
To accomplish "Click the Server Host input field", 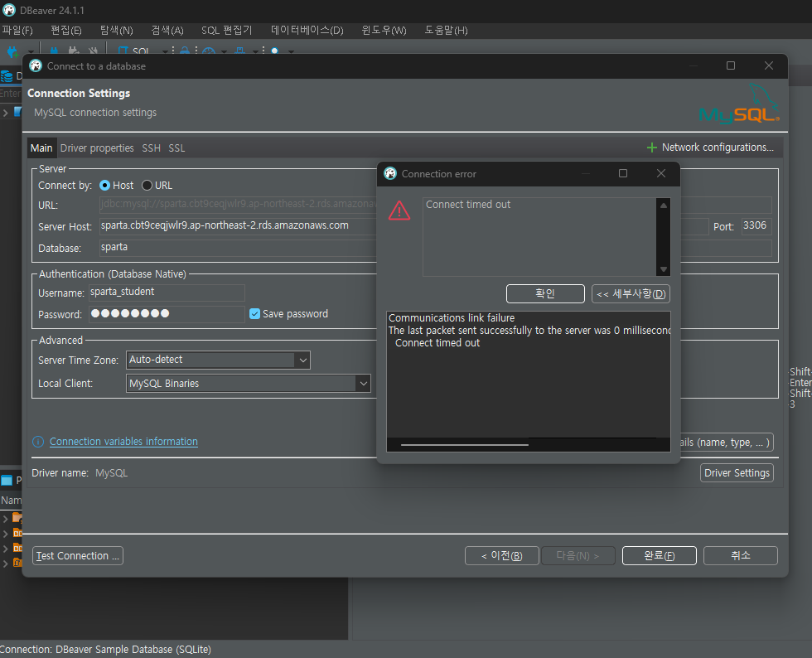I will (x=239, y=226).
